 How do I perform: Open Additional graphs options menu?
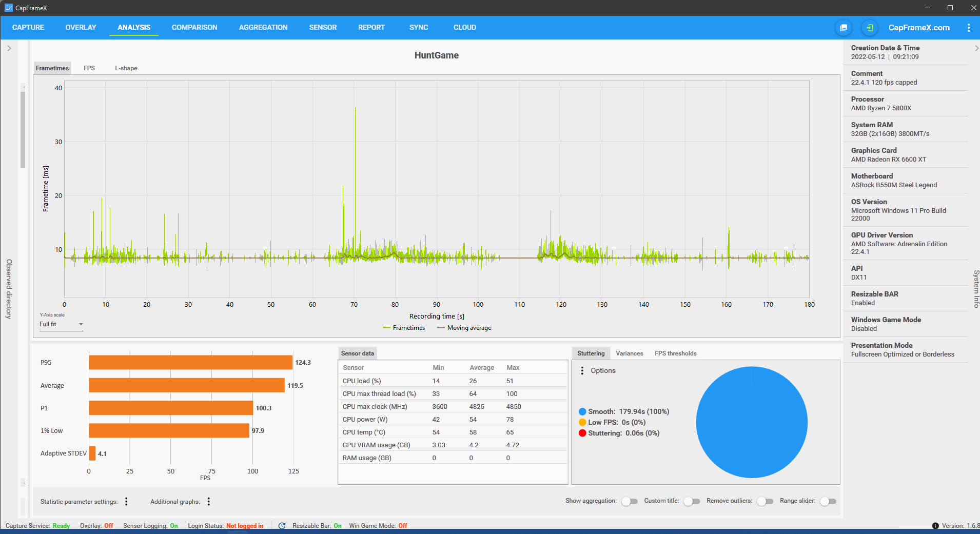pos(209,502)
